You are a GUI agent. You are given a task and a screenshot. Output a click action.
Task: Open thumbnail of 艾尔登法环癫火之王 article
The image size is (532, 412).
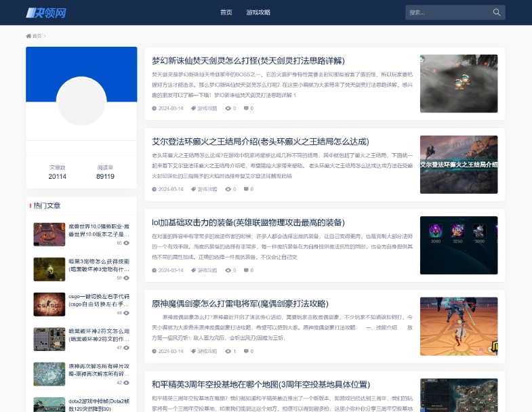pyautogui.click(x=459, y=165)
